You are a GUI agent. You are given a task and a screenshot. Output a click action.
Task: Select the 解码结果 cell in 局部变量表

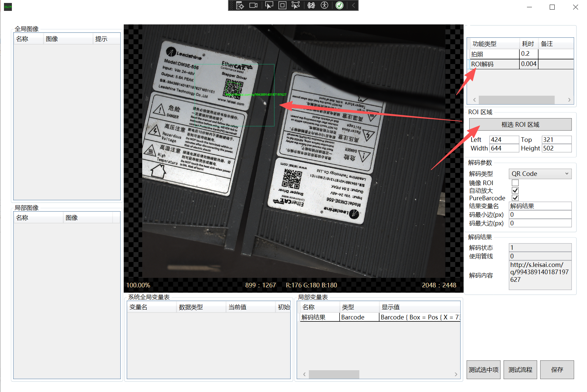click(x=319, y=317)
